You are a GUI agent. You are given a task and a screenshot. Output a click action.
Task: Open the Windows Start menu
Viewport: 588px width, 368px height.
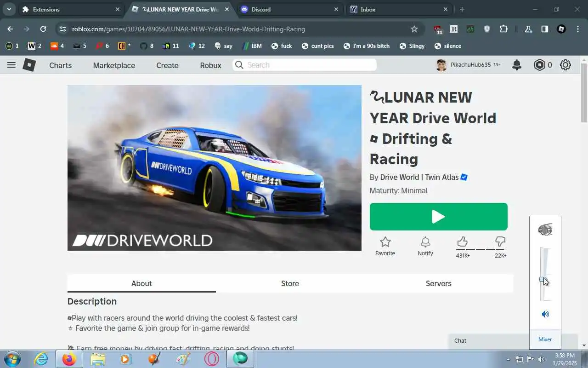coord(12,359)
